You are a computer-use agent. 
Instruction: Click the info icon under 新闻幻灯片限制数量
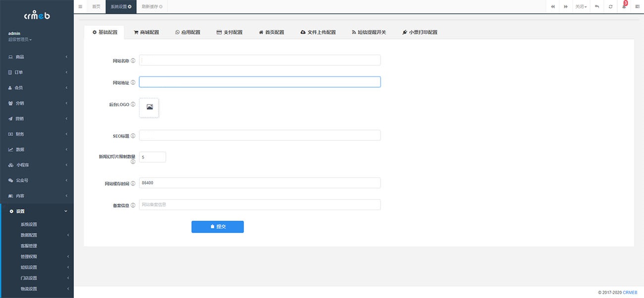[133, 162]
